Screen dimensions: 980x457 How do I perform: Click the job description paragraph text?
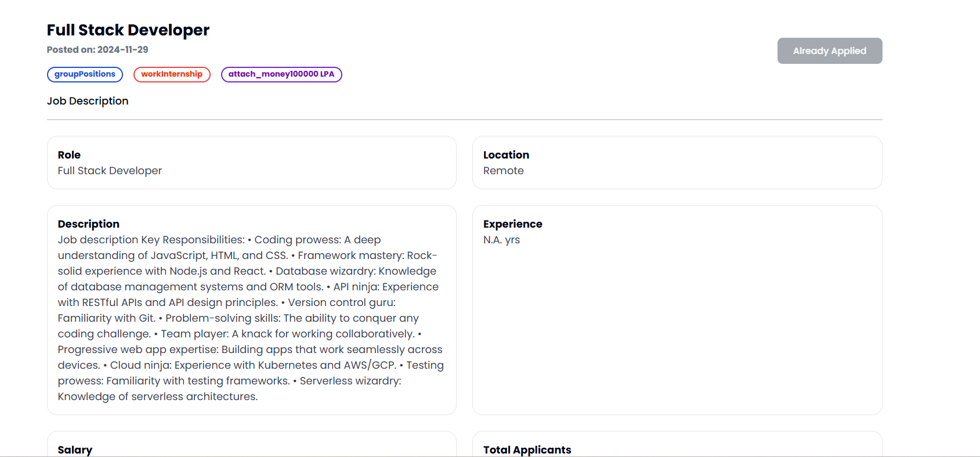[251, 318]
